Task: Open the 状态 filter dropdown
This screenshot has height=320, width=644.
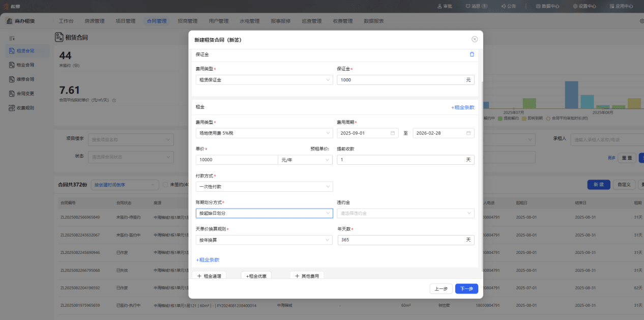Action: pos(131,157)
